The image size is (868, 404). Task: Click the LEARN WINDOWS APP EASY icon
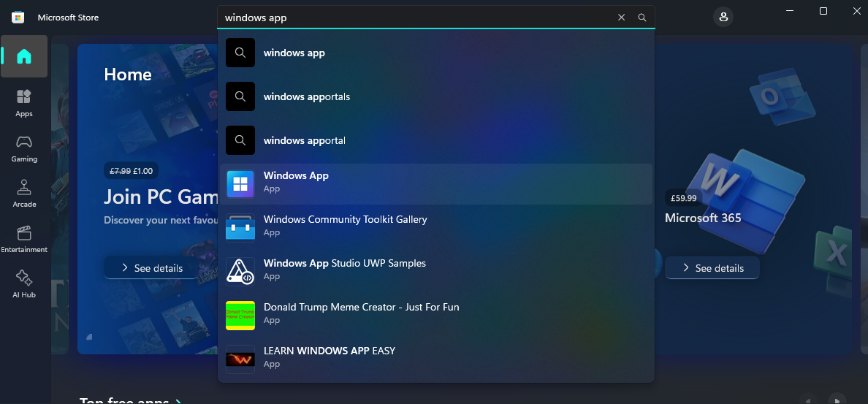pyautogui.click(x=240, y=359)
